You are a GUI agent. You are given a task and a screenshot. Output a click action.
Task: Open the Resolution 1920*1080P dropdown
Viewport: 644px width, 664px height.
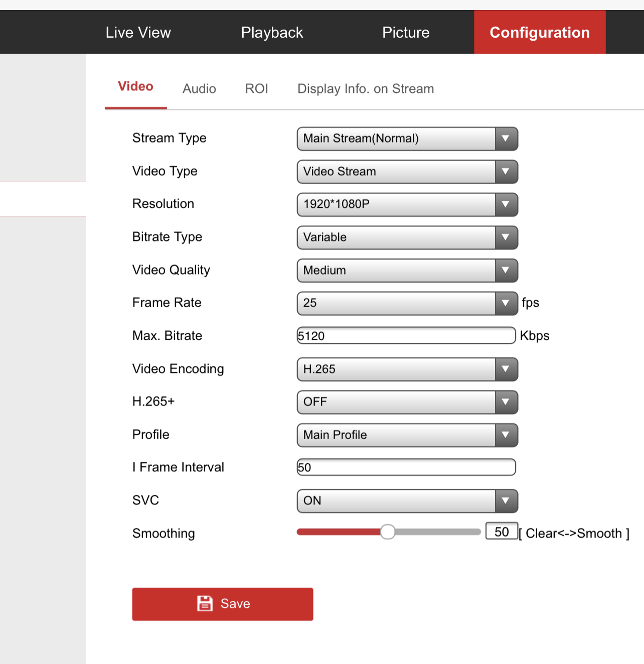coord(407,204)
